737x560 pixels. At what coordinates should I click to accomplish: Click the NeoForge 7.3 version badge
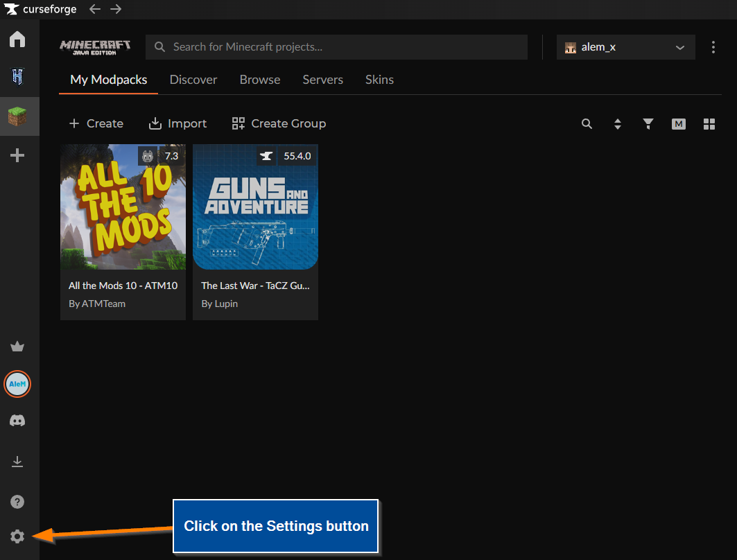(x=161, y=156)
